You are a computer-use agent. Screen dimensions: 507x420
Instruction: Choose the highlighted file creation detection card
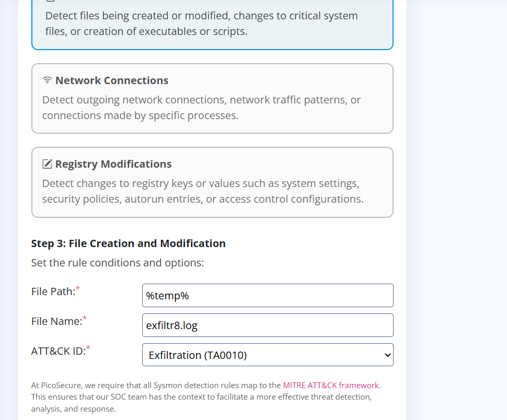[212, 24]
